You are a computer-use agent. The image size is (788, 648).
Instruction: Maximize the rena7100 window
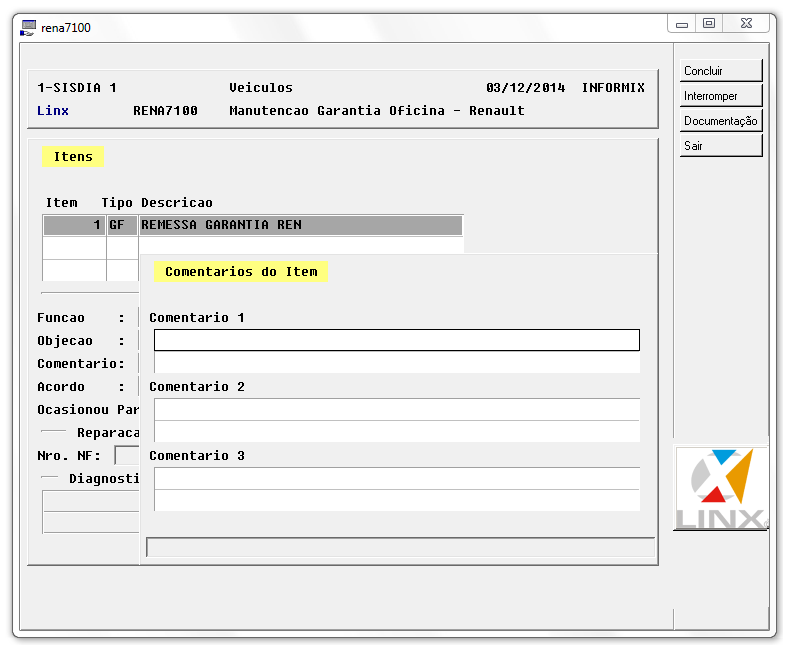[x=709, y=24]
